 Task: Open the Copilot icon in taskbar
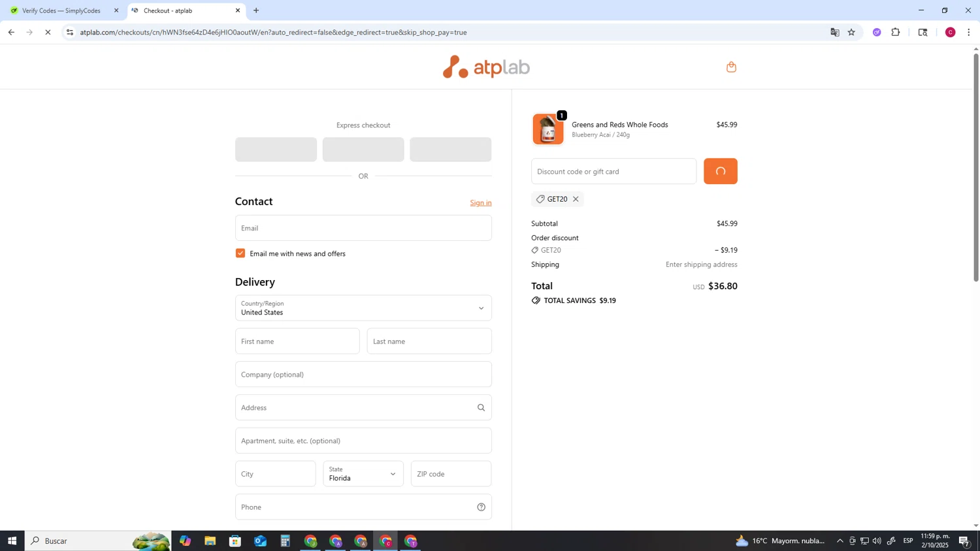(185, 541)
